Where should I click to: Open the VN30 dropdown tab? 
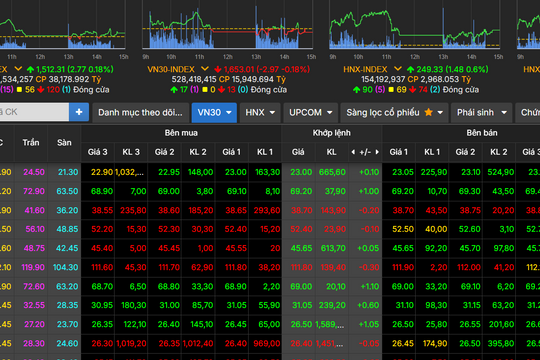(214, 112)
